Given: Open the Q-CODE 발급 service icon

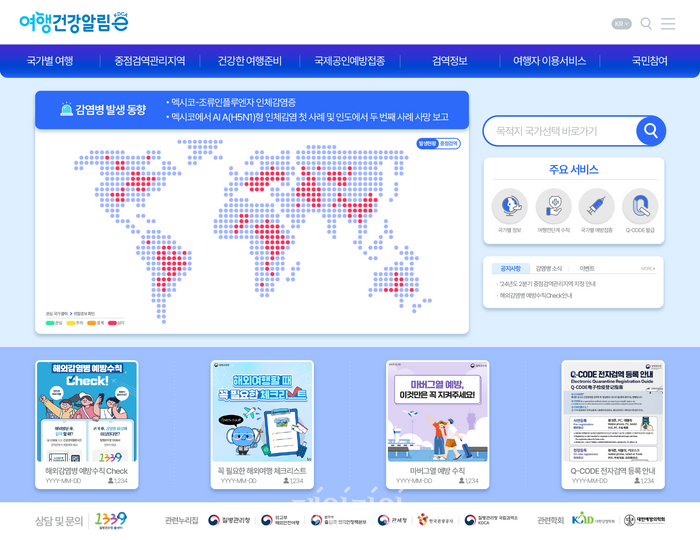Looking at the screenshot, I should (640, 206).
